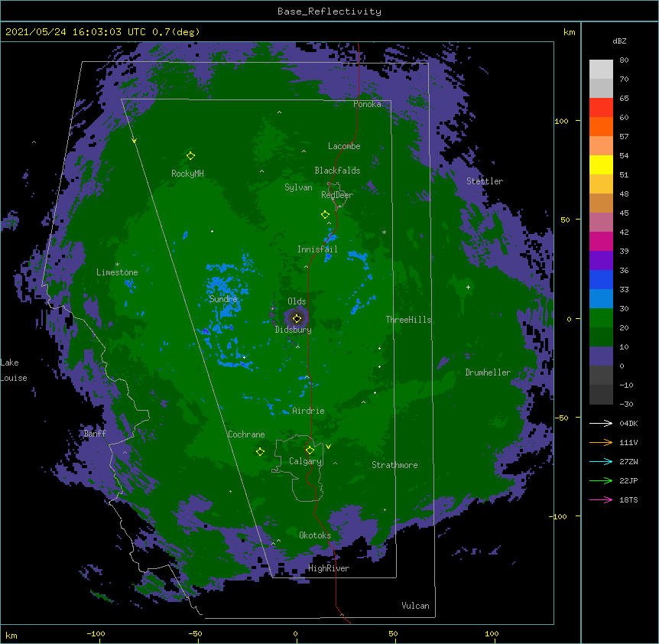Click the Banff town label
The width and height of the screenshot is (659, 644).
tap(95, 434)
